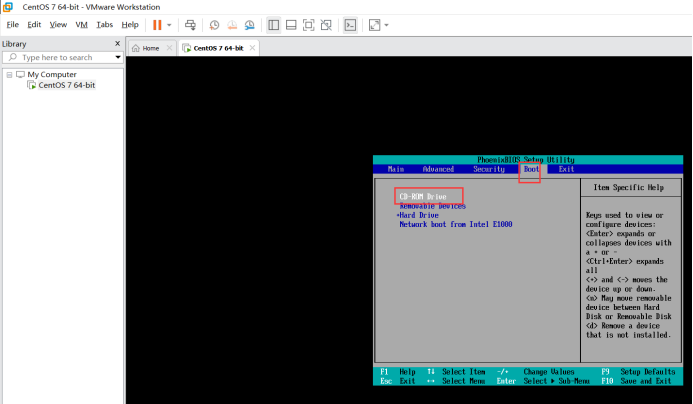Open the library search filter dropdown
693x404 pixels.
(117, 58)
